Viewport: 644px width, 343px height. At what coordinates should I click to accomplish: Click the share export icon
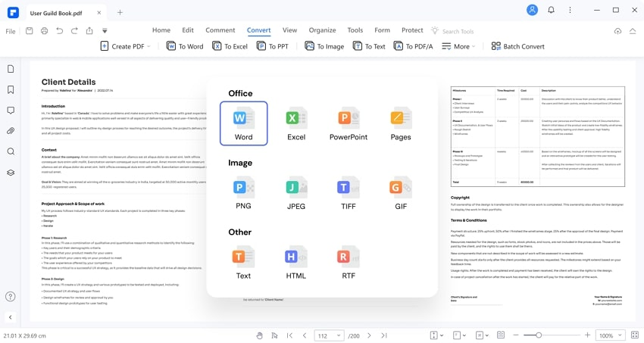click(x=89, y=31)
